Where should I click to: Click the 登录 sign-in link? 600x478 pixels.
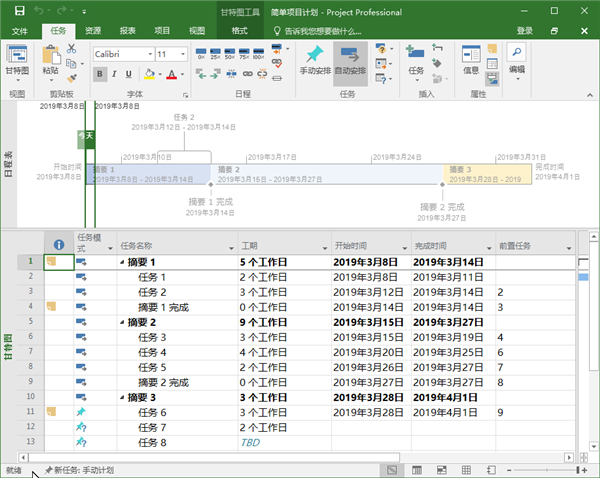(525, 31)
